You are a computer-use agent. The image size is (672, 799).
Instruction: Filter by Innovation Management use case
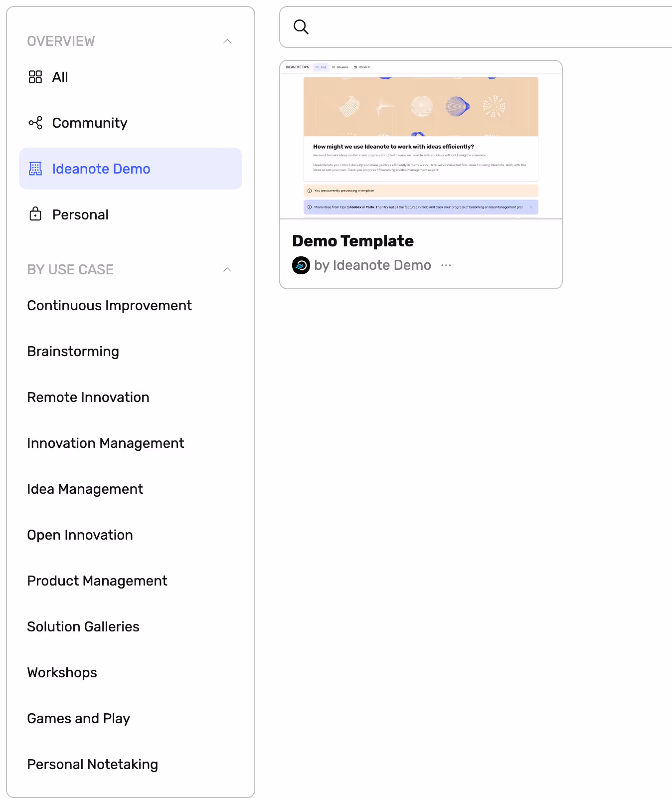point(106,443)
